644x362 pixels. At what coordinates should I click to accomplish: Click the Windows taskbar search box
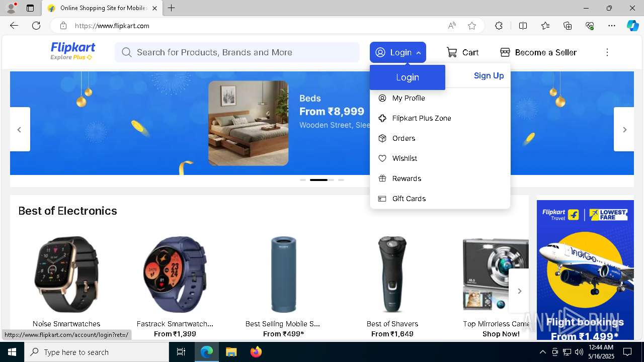click(x=97, y=352)
